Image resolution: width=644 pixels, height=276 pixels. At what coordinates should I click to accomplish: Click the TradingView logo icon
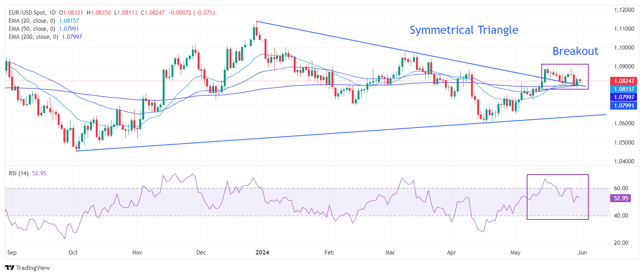[x=10, y=268]
